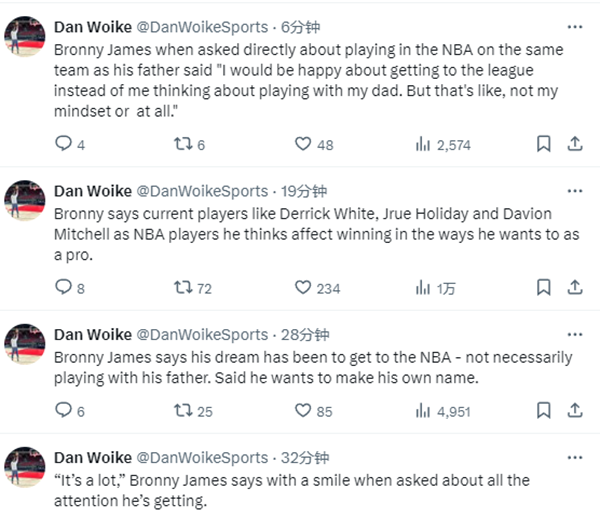Image resolution: width=600 pixels, height=517 pixels.
Task: Open Dan Woike's name on the top tweet
Action: 92,28
